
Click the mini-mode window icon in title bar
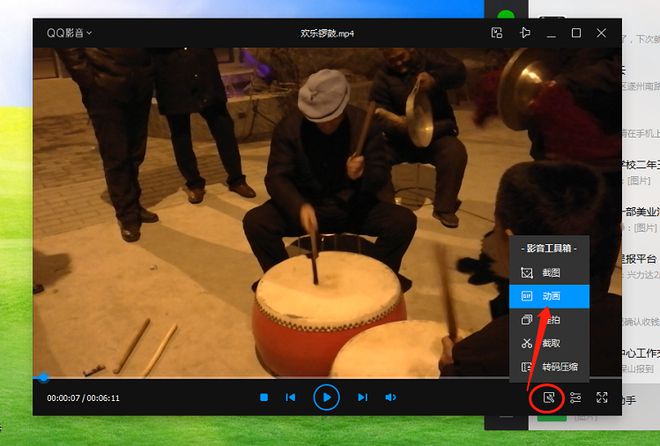pos(497,33)
